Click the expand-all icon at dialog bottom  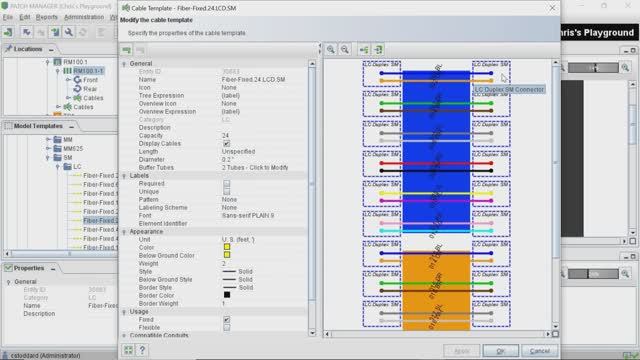(x=128, y=350)
